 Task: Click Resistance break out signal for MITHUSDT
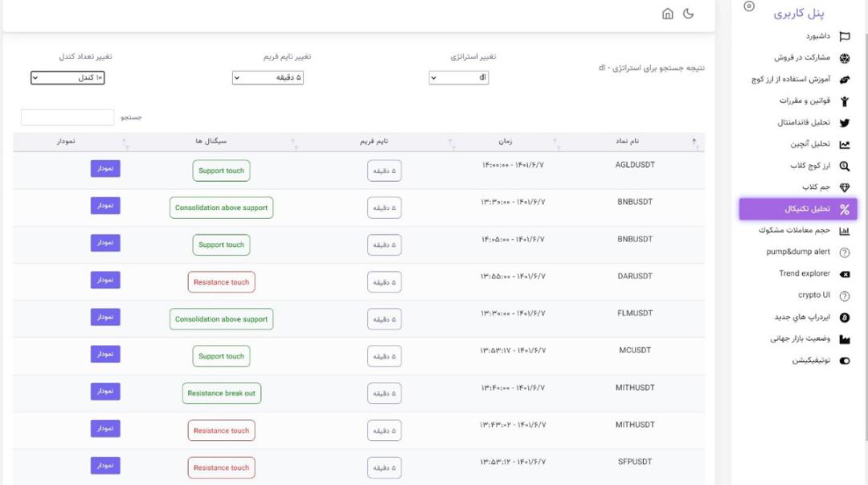(x=222, y=393)
